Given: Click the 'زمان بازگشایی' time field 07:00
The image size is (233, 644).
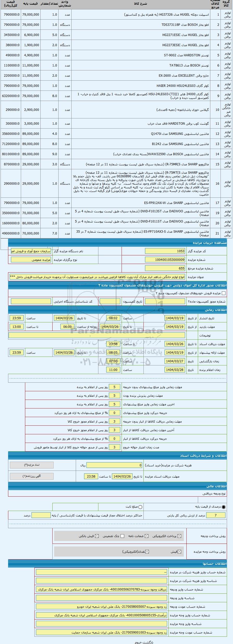Looking at the screenshot, I should pos(113,361).
